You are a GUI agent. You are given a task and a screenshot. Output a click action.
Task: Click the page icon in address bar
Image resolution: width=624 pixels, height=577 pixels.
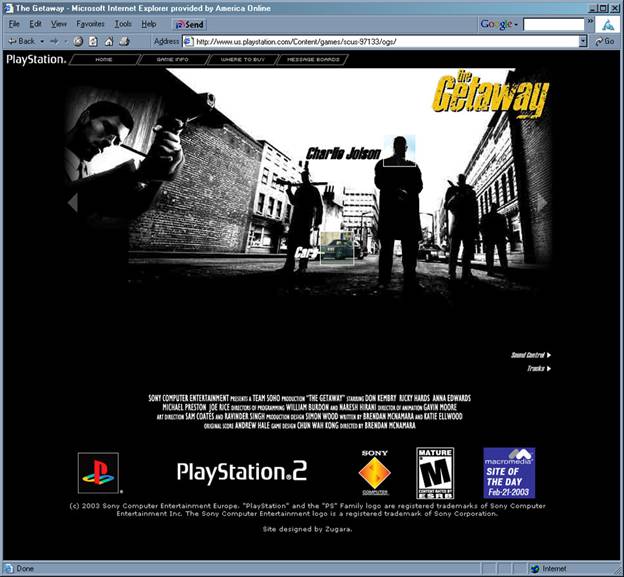coord(188,41)
